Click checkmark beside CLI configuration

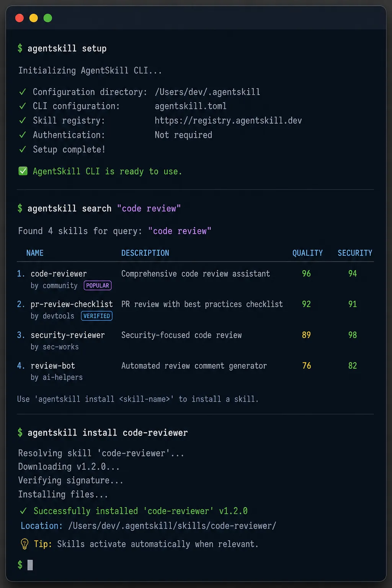coord(23,106)
